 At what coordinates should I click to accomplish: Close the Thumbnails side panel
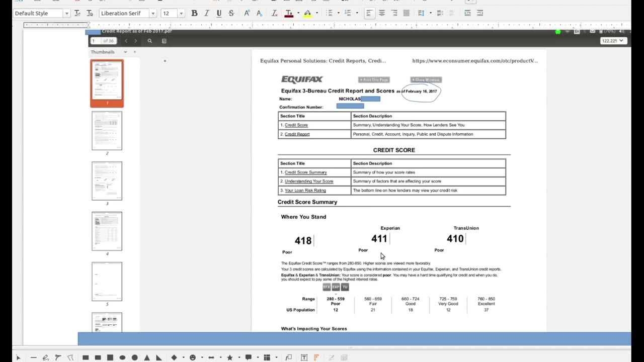134,52
